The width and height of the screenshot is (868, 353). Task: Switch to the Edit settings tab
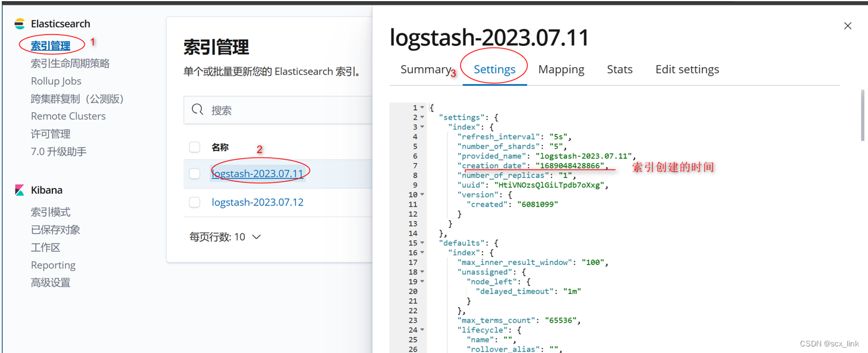(687, 70)
